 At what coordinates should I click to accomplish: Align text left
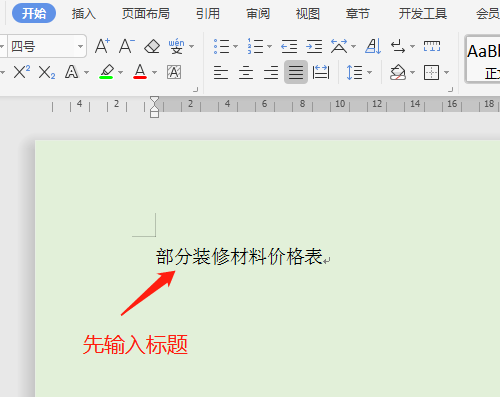click(221, 72)
